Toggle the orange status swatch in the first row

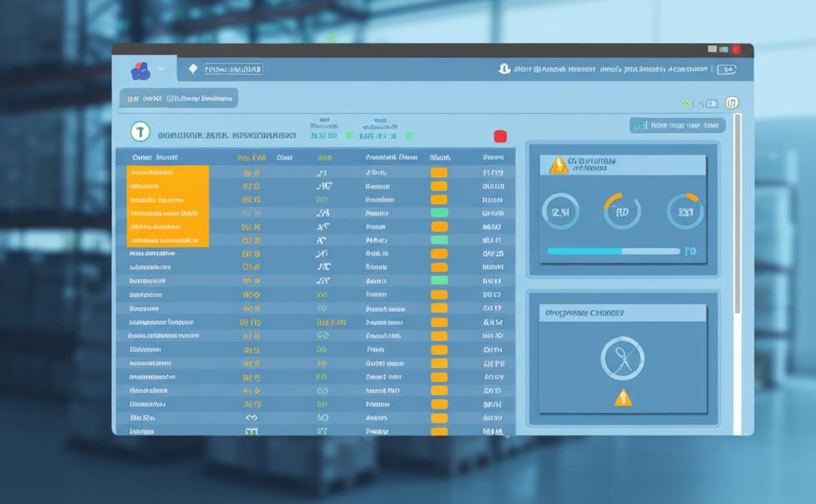coord(438,173)
